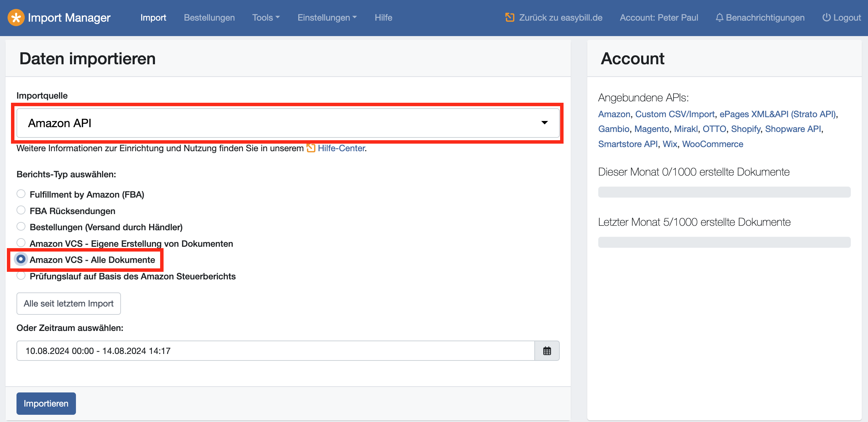Click the external-link icon before Hilfe-Center
Screen dimensions: 868x422
pyautogui.click(x=311, y=148)
